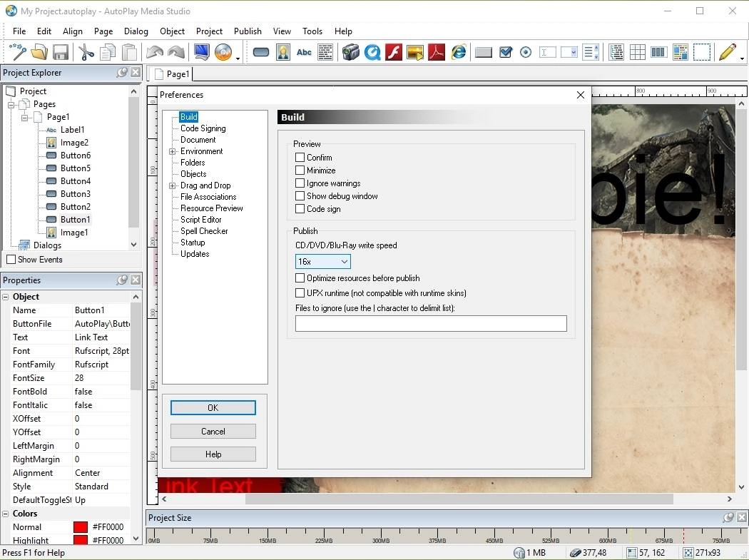This screenshot has height=560, width=749.
Task: Enable Optimize resources before publish
Action: point(300,278)
